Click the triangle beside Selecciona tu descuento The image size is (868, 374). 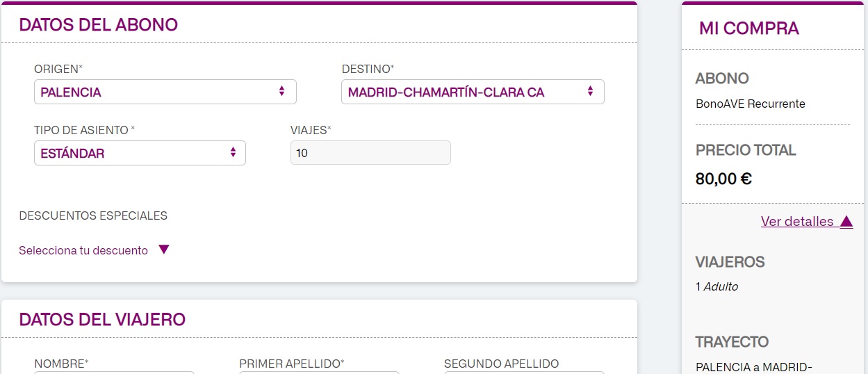[x=164, y=250]
